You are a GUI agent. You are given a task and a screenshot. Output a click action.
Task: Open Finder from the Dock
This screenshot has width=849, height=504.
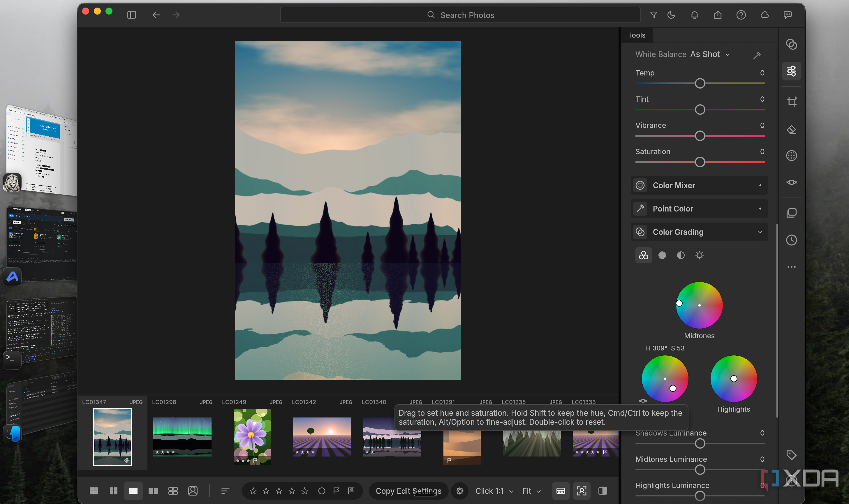[12, 434]
